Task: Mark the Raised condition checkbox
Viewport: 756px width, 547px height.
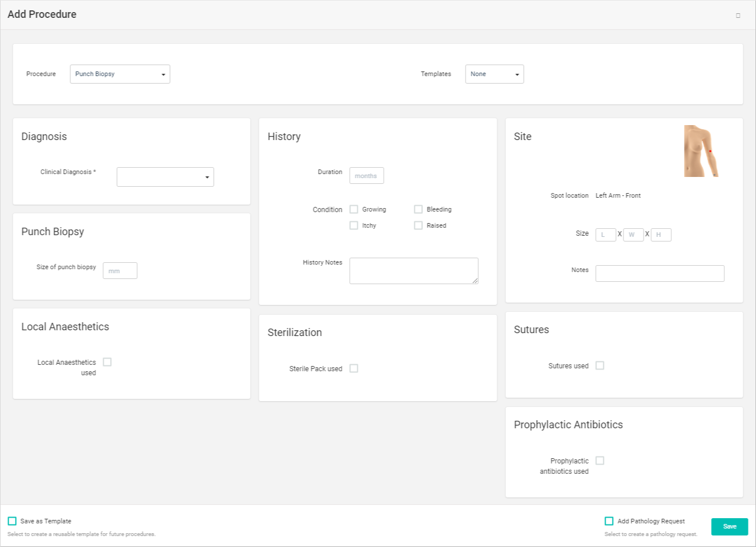Action: pos(418,225)
